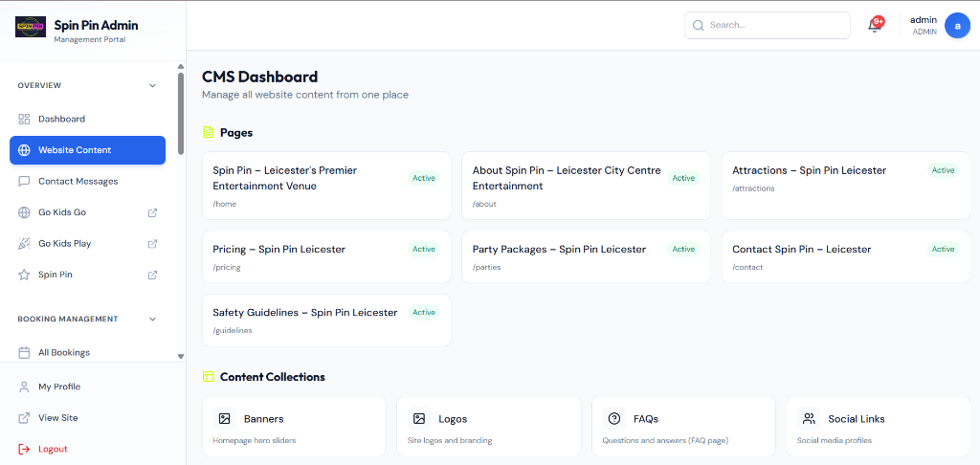Click sidebar scrollbar down arrow
The height and width of the screenshot is (465, 980).
pyautogui.click(x=181, y=356)
